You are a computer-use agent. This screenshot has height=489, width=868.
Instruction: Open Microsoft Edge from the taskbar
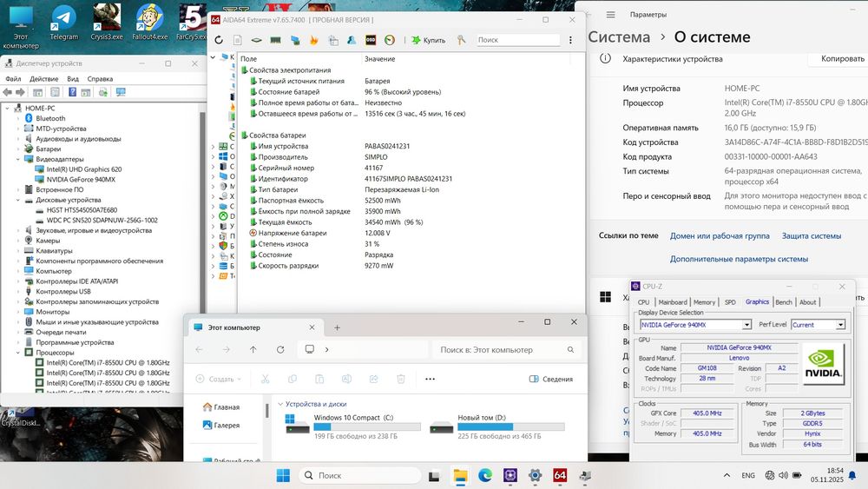click(x=485, y=475)
